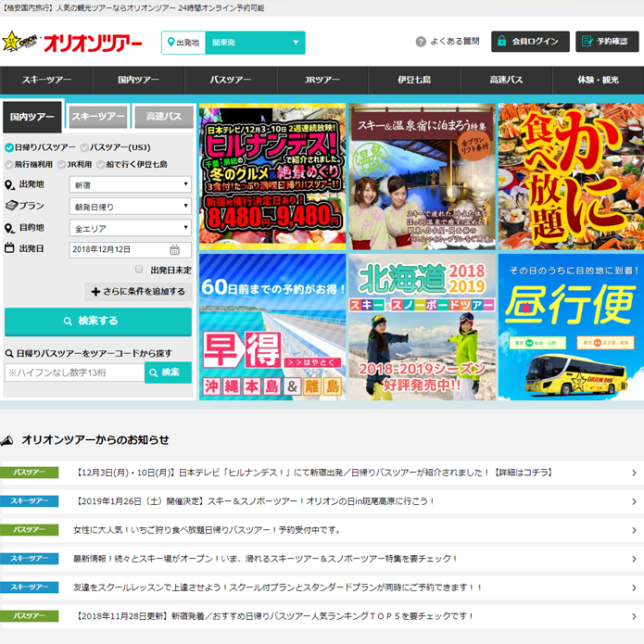Open スキーツアー in the main navigation bar

(x=46, y=80)
